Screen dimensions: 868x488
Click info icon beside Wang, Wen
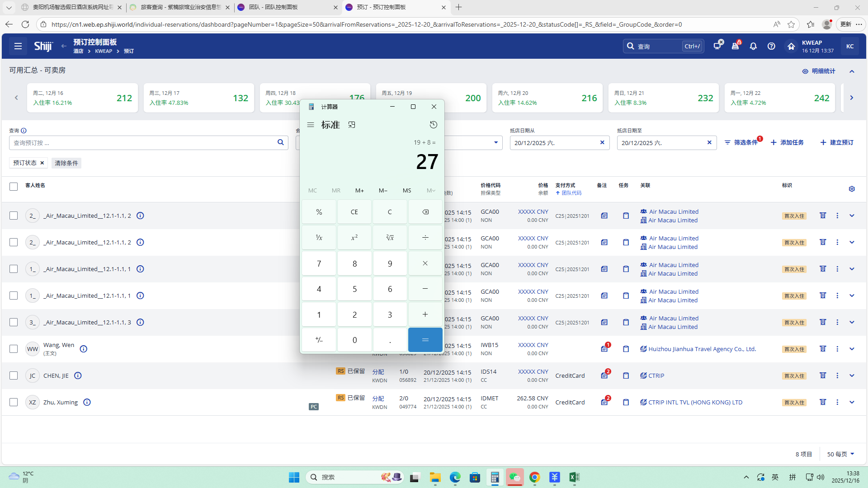(84, 349)
